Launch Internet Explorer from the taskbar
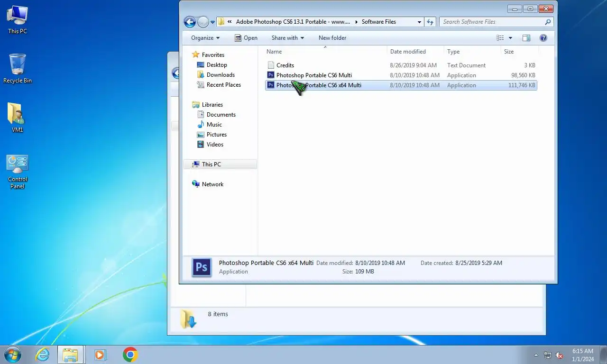607x364 pixels. (43, 355)
